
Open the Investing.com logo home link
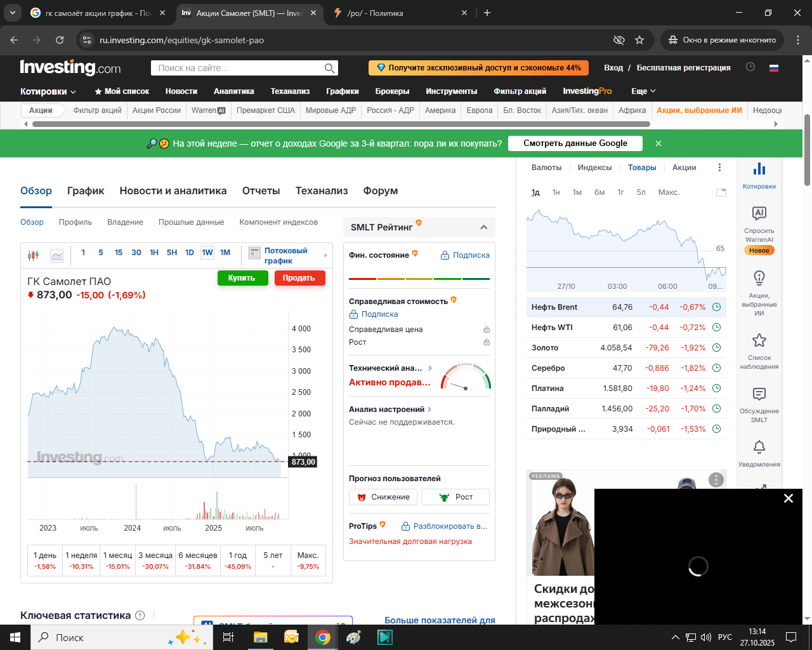point(70,67)
